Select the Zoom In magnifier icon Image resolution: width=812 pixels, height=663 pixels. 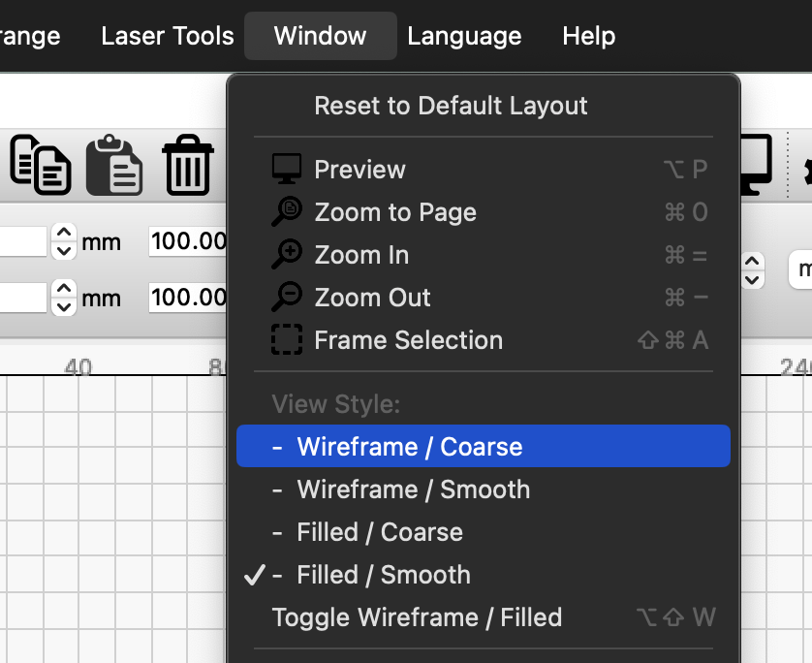(x=287, y=254)
